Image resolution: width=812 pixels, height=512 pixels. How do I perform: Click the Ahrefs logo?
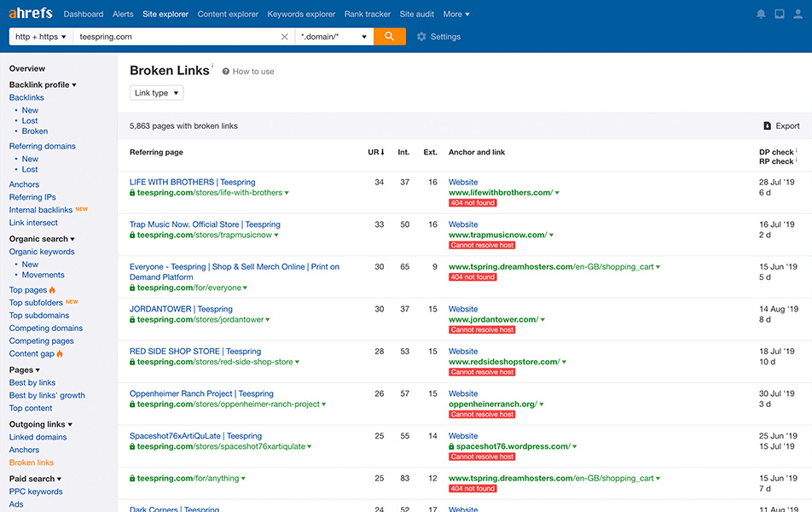pos(31,13)
